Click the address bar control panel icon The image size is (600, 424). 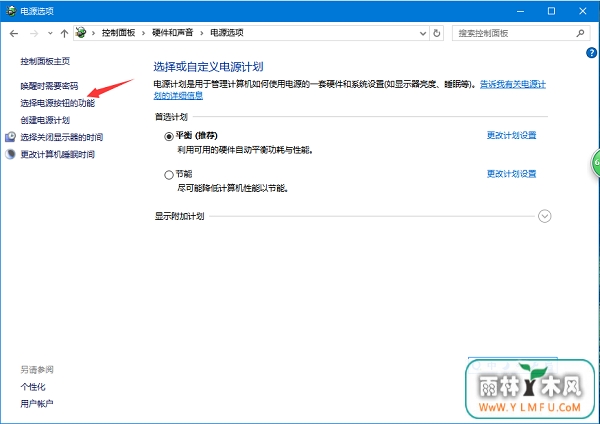pyautogui.click(x=81, y=33)
